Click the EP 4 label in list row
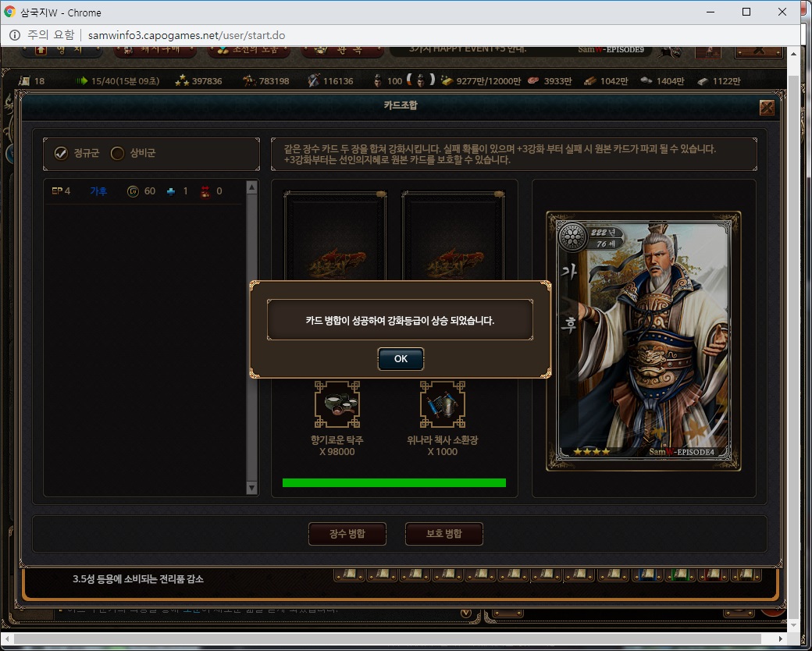 coord(61,191)
